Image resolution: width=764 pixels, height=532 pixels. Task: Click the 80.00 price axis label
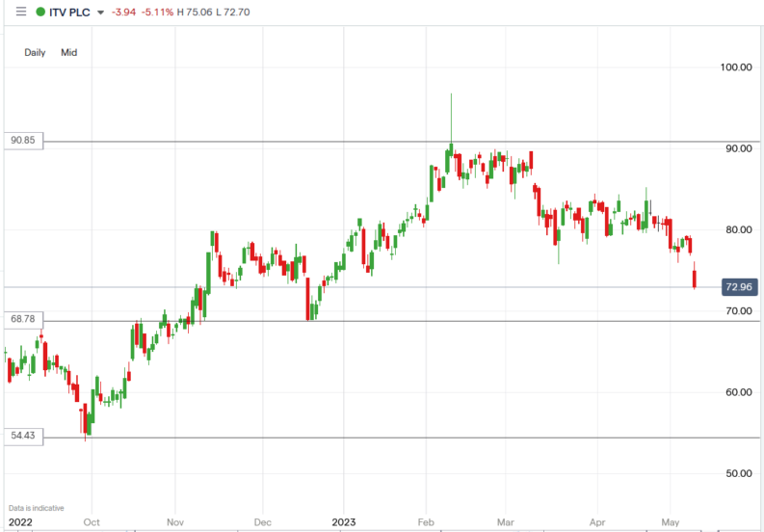click(739, 229)
